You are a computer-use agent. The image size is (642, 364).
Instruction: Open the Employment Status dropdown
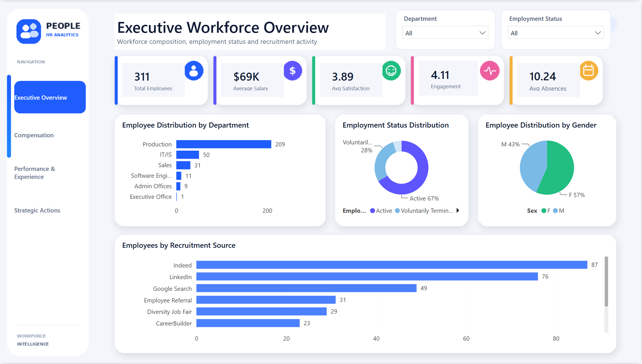point(555,33)
